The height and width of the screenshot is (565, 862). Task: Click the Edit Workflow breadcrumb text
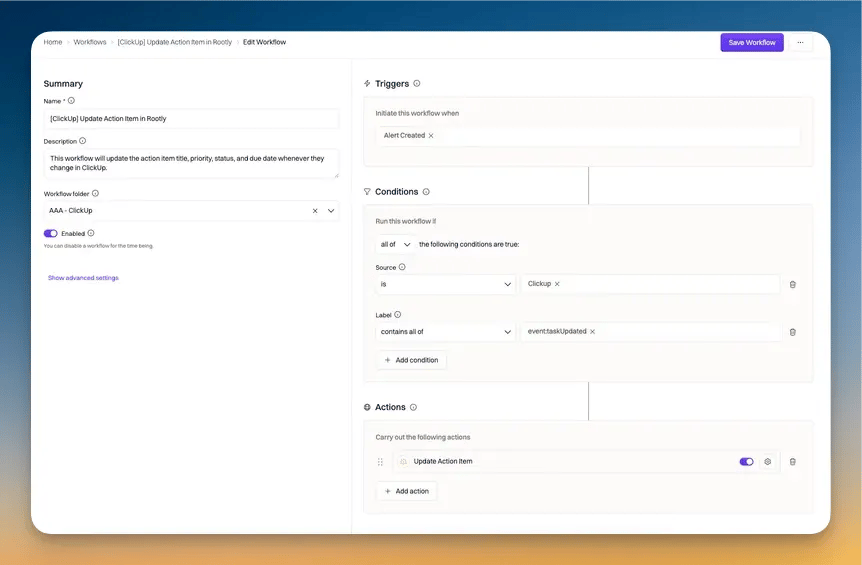[x=264, y=42]
